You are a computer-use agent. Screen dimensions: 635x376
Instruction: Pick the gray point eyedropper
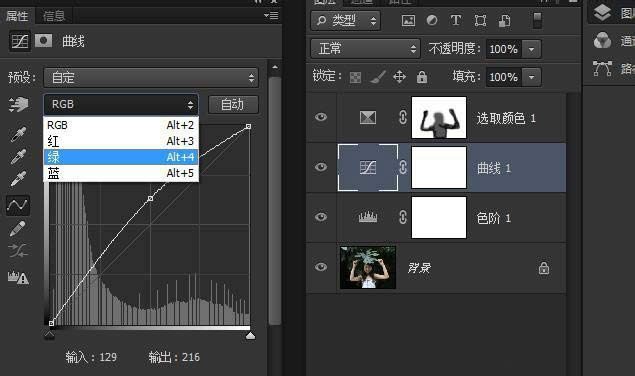click(x=18, y=156)
